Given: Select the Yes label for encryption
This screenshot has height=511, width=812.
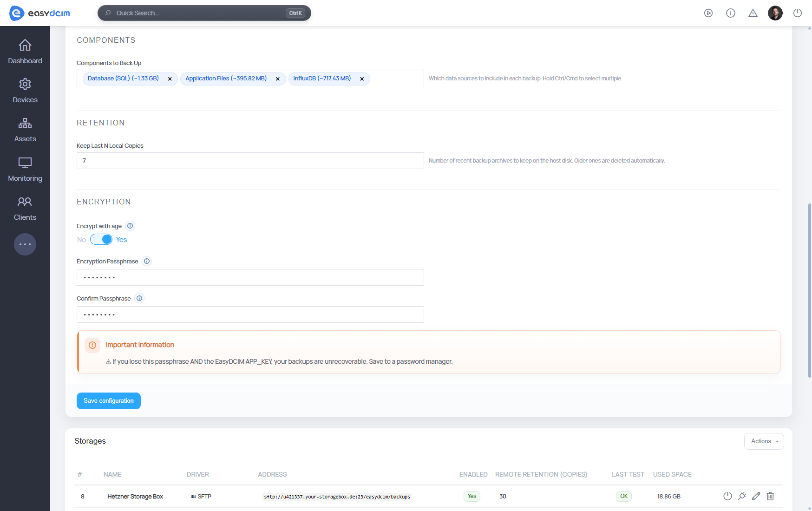Looking at the screenshot, I should (x=121, y=240).
